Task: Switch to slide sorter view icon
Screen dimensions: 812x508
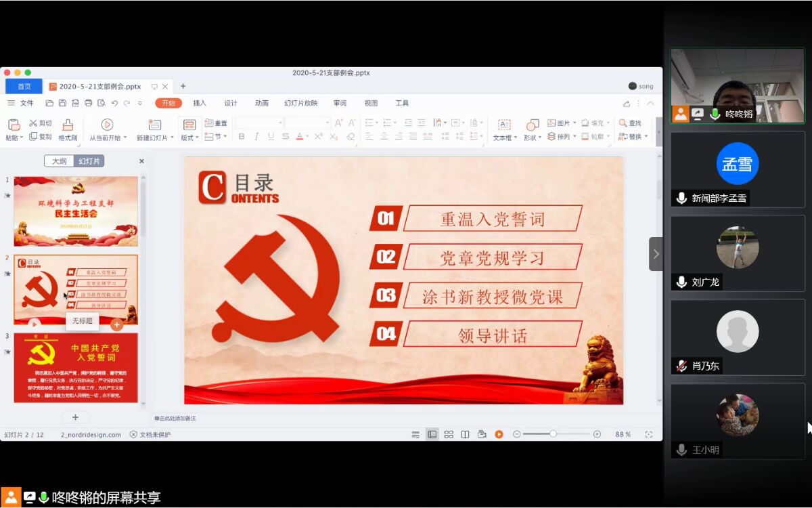Action: click(x=449, y=434)
